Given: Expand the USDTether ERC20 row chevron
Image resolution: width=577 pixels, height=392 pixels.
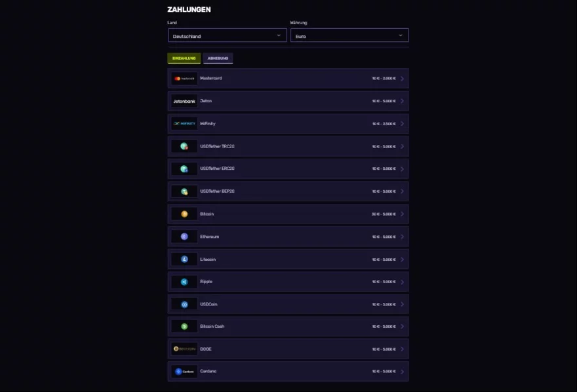Looking at the screenshot, I should (x=402, y=169).
